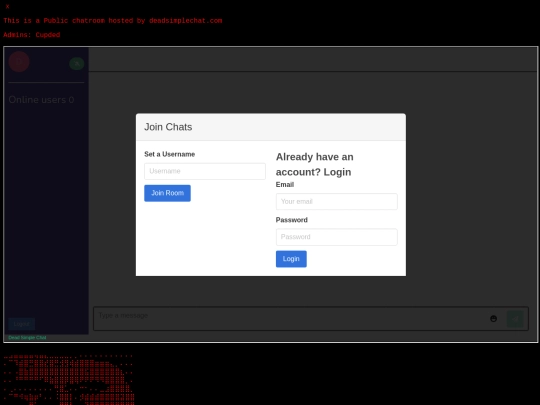
Task: Click the green send message icon
Action: pos(515,319)
